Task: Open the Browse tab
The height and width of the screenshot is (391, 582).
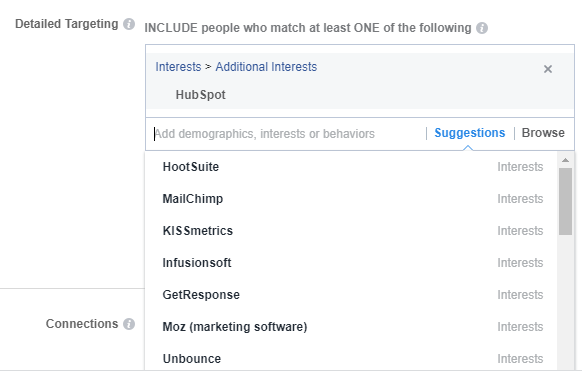Action: point(543,133)
